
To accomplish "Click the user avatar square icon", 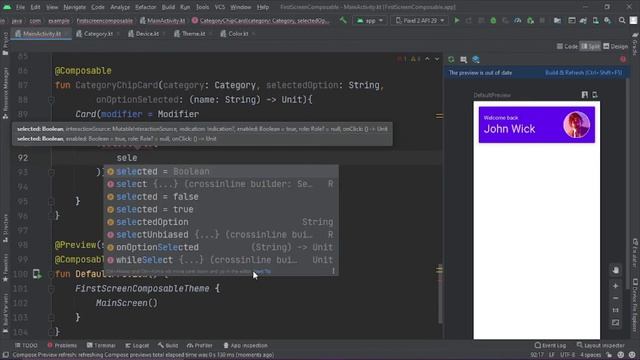I will (x=633, y=20).
